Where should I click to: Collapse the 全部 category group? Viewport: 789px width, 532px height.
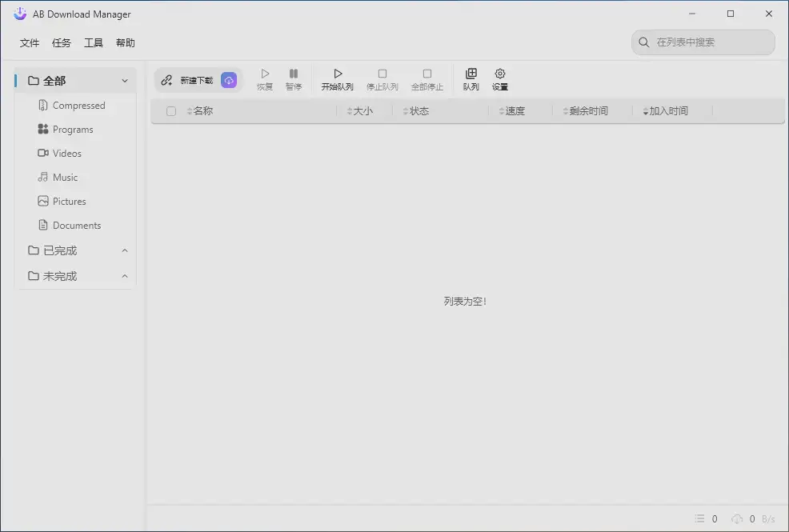coord(125,80)
